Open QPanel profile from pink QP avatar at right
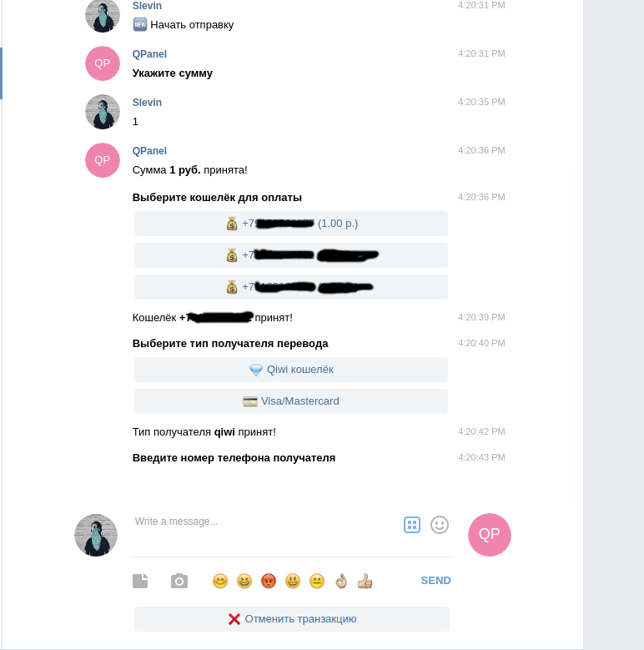This screenshot has height=650, width=644. point(490,535)
